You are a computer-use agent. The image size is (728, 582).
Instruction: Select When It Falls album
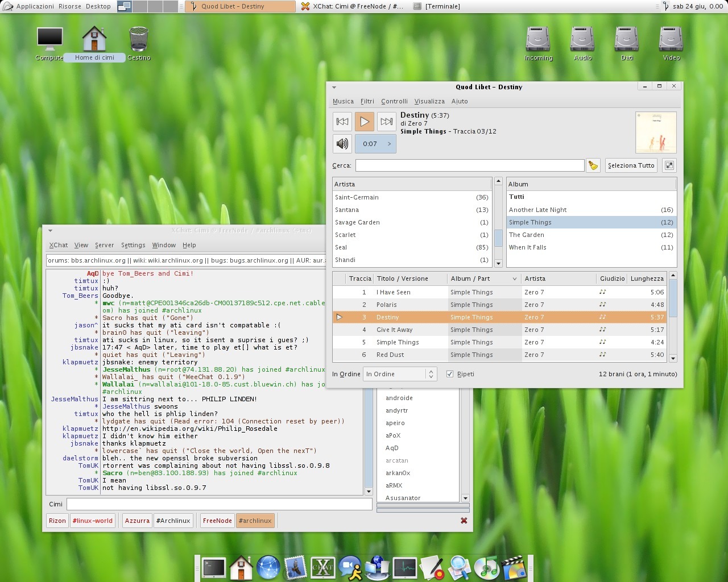point(591,247)
